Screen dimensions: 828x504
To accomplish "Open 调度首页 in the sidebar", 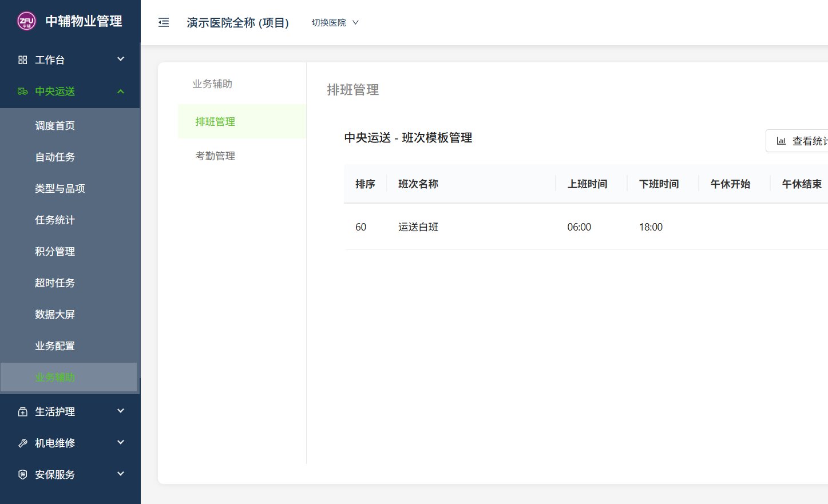I will tap(55, 125).
